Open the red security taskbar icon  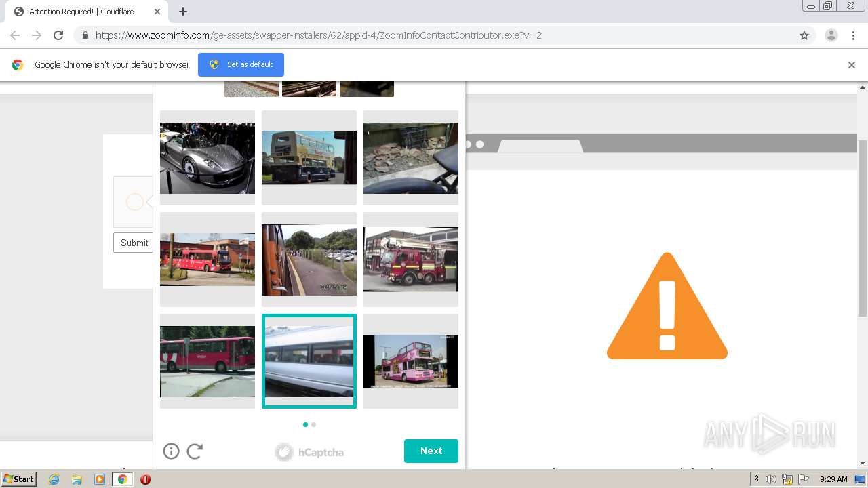(x=145, y=479)
